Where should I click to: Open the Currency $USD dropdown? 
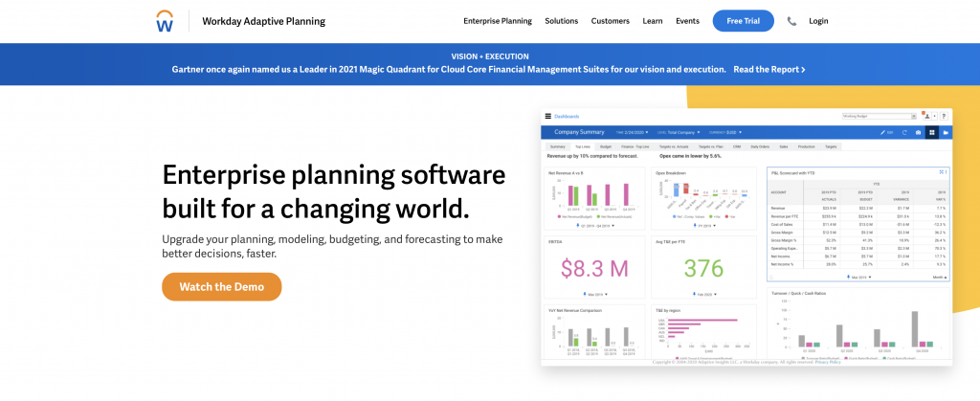(725, 132)
